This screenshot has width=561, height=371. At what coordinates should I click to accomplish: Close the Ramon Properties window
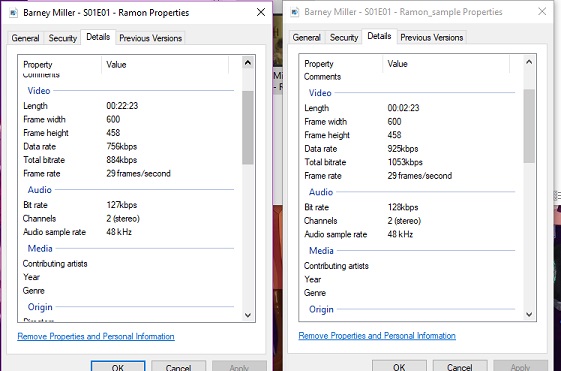click(261, 13)
